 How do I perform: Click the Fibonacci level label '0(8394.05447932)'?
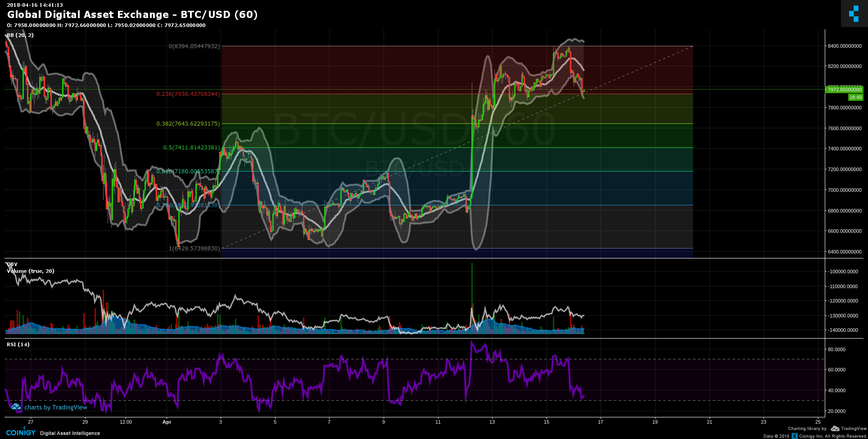pos(194,46)
